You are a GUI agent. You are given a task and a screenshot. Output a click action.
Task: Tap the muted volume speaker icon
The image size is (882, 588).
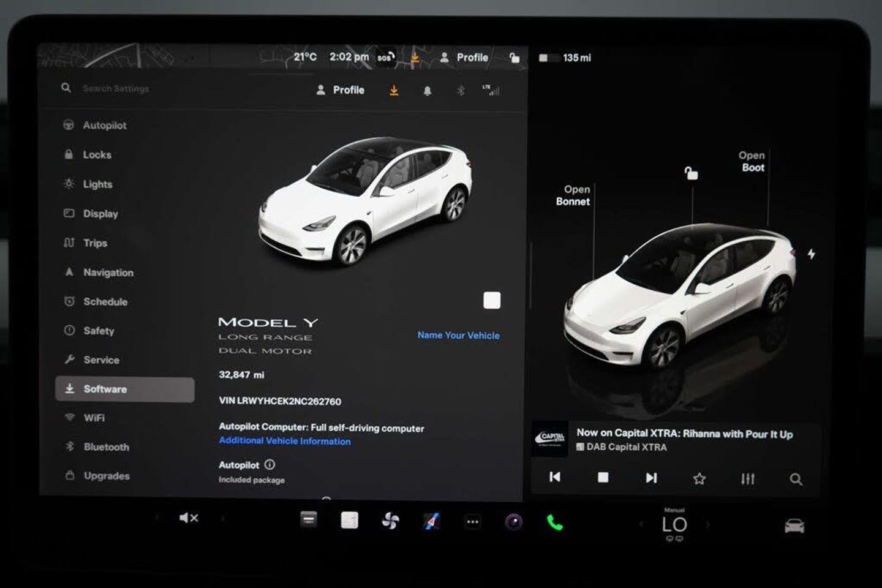(189, 518)
